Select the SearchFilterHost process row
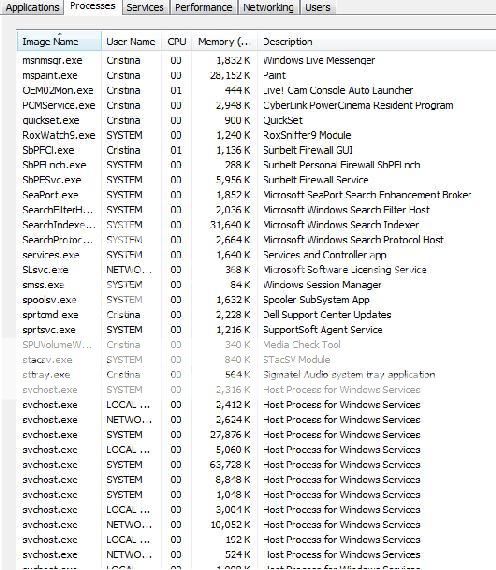This screenshot has height=570, width=496. coord(256,210)
